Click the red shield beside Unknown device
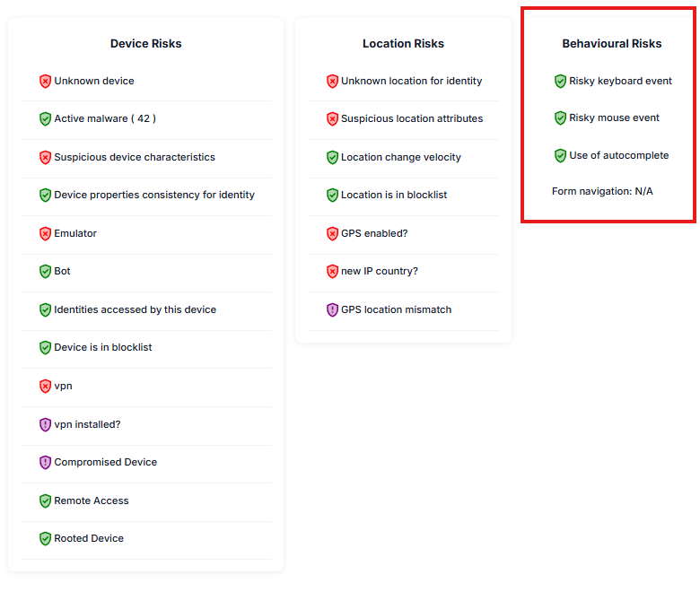This screenshot has width=700, height=592. [x=45, y=82]
